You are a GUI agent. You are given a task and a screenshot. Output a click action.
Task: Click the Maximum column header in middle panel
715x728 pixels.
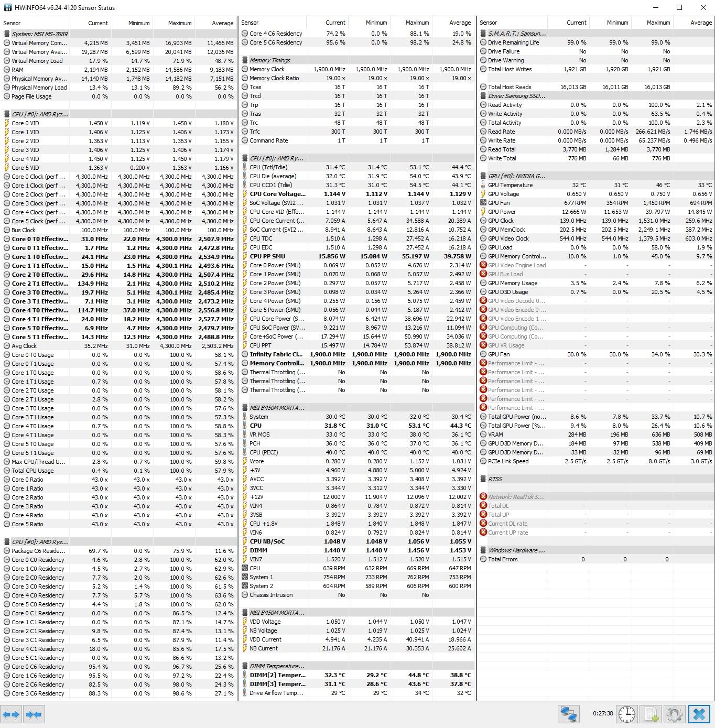(x=411, y=23)
